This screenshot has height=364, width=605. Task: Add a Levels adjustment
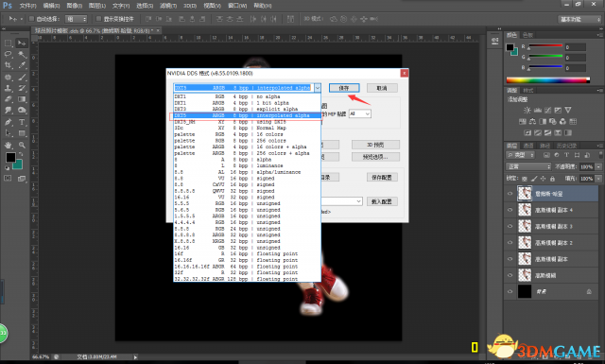coord(538,110)
